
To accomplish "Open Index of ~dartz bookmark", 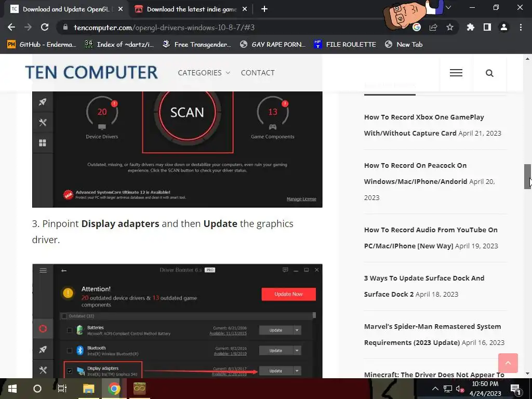I will click(119, 45).
